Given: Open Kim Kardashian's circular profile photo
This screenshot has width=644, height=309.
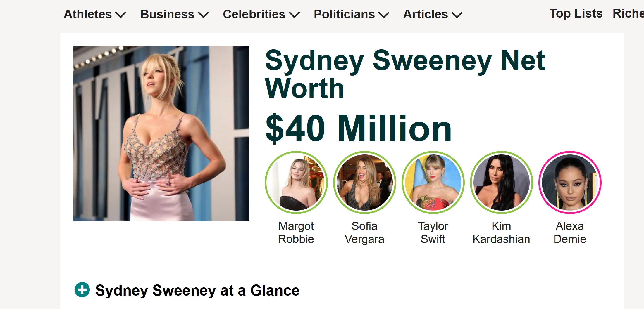Looking at the screenshot, I should (x=501, y=183).
